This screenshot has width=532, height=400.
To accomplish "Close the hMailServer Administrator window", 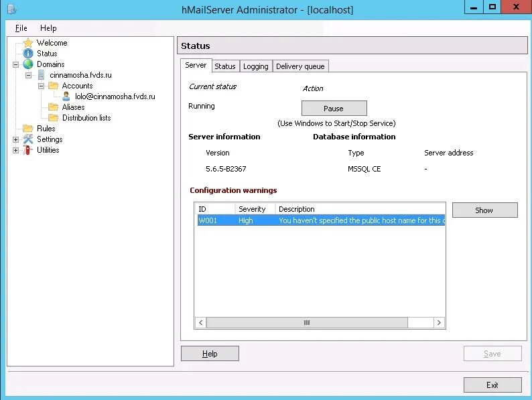I will (516, 7).
